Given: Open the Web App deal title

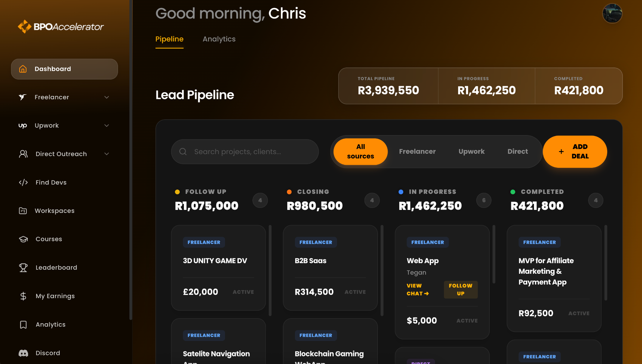Looking at the screenshot, I should click(x=423, y=261).
